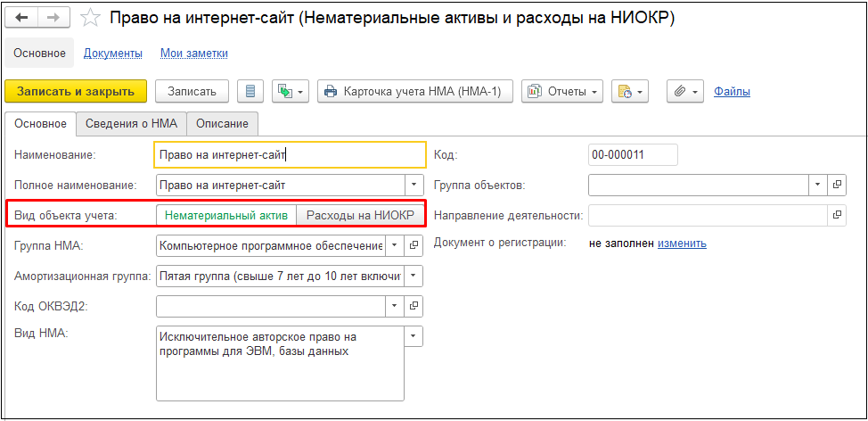Click the Группа НМА field

pos(271,245)
